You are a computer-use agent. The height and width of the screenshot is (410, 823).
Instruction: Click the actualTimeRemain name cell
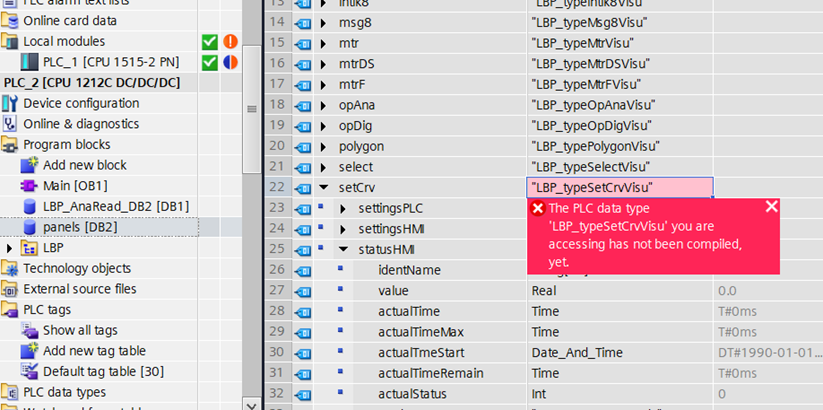coord(430,374)
